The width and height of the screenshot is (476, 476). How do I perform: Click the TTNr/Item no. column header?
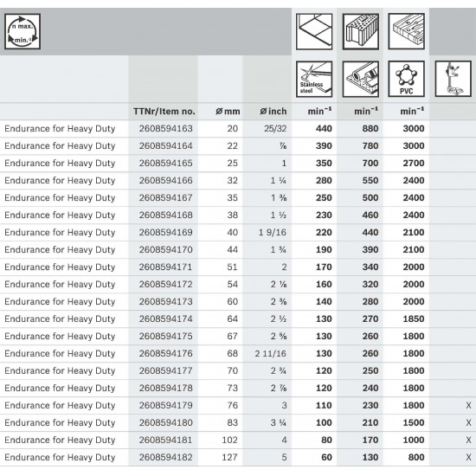tap(164, 112)
